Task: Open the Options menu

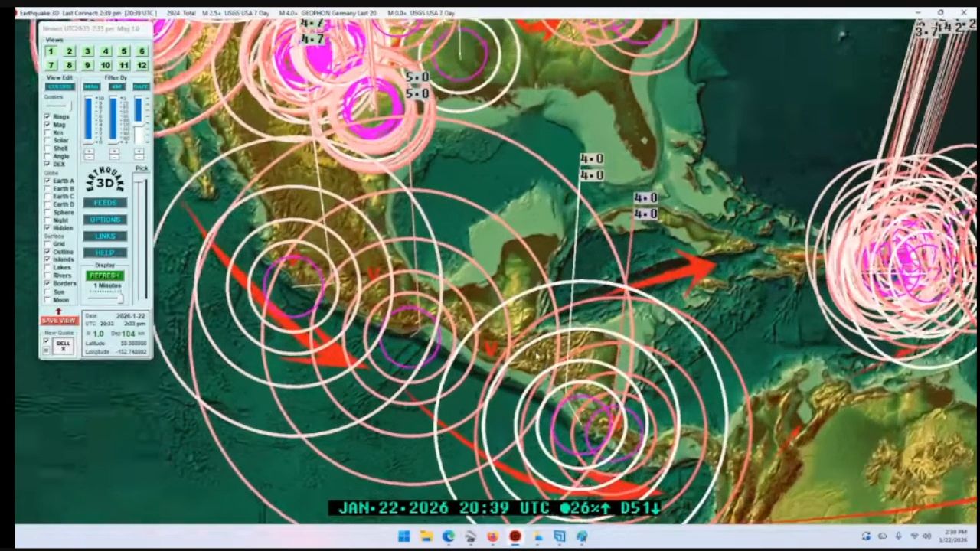Action: click(105, 220)
